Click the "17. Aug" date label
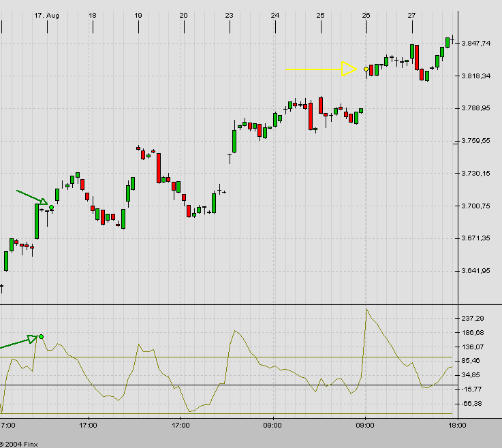The image size is (502, 448). pyautogui.click(x=47, y=16)
